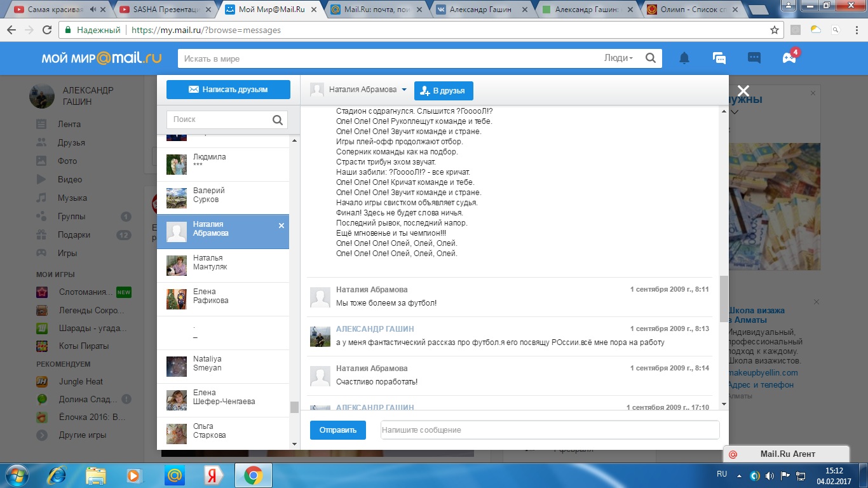The width and height of the screenshot is (868, 488).
Task: Open the Mail.Ru Агент panel at bottom right
Action: coord(787,454)
